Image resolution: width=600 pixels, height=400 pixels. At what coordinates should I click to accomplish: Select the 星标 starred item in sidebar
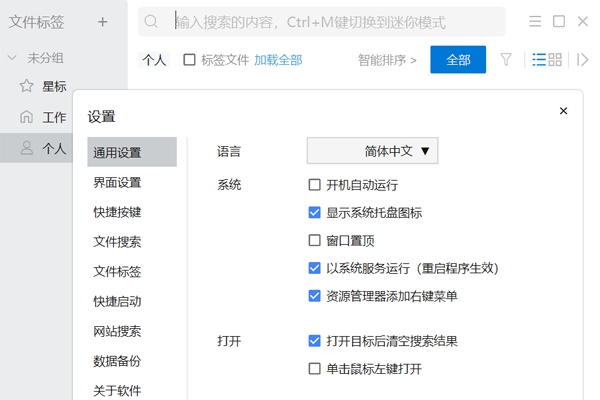click(x=54, y=87)
